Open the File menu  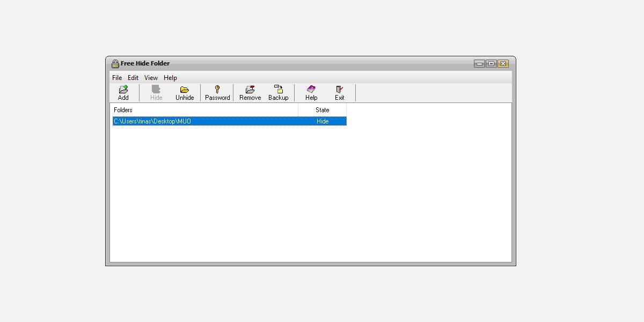point(117,78)
